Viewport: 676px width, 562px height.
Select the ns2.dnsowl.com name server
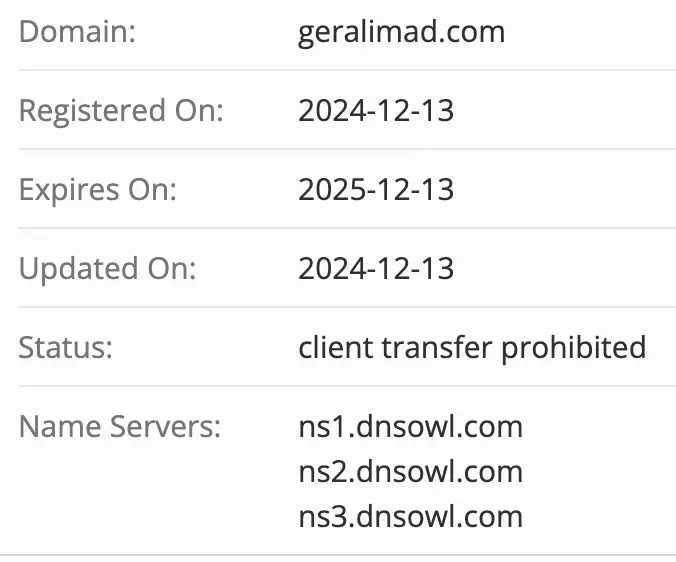(410, 471)
